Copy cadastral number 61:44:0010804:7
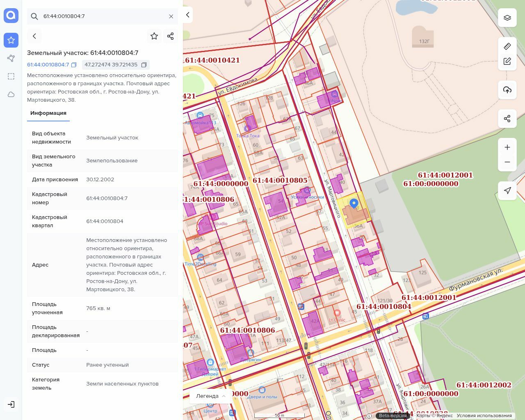Viewport: 525px width, 420px height. [74, 65]
